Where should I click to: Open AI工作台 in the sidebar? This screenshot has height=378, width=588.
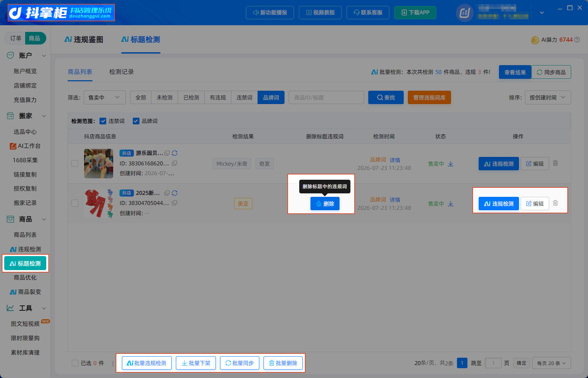(25, 146)
